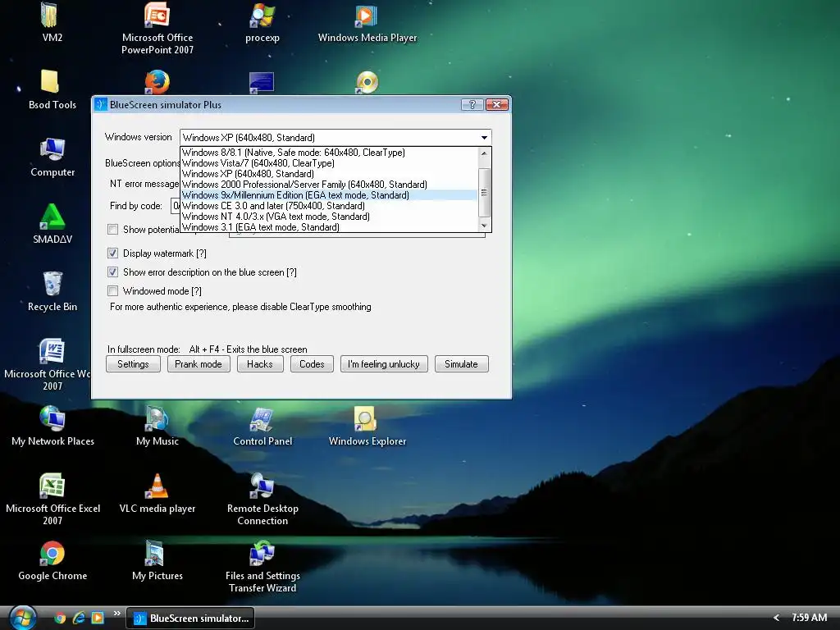Click the Settings button
Screen dimensions: 840x630
point(133,364)
